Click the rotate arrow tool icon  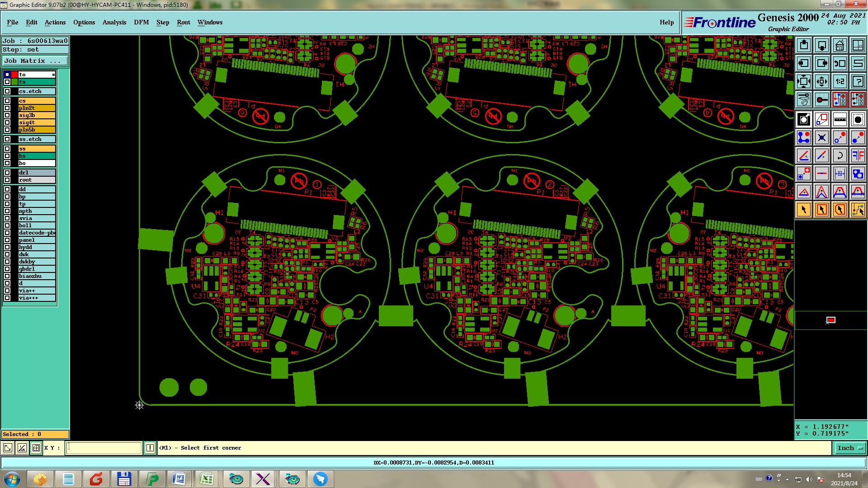click(840, 155)
